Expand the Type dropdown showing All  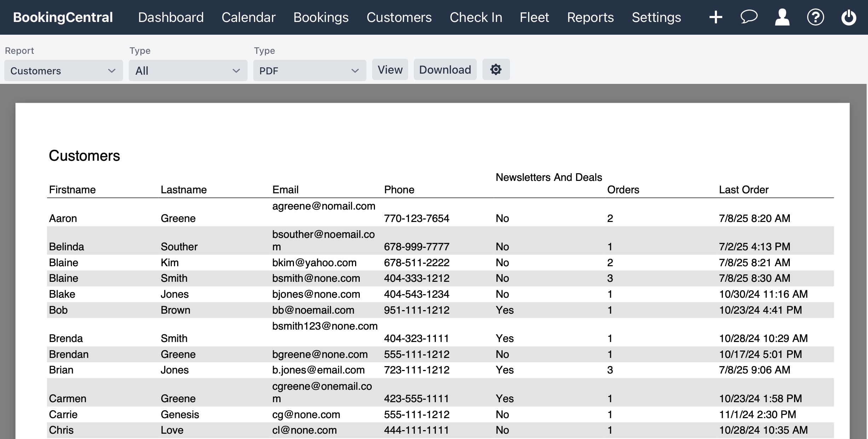188,70
